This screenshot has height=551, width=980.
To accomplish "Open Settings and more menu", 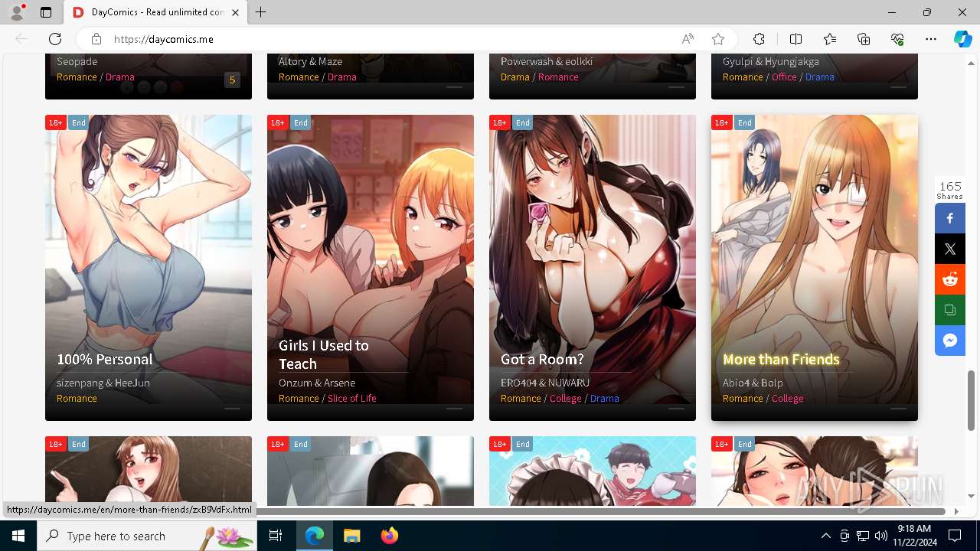I will [x=931, y=39].
